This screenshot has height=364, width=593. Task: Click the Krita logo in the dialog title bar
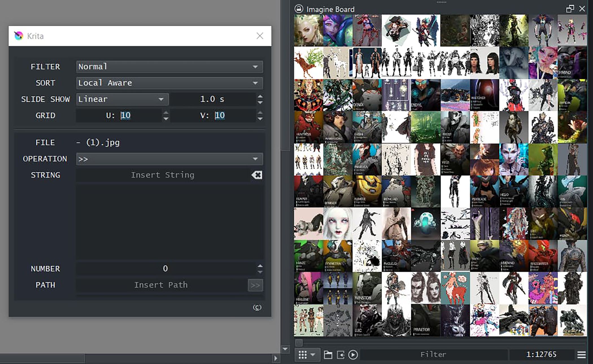[18, 36]
